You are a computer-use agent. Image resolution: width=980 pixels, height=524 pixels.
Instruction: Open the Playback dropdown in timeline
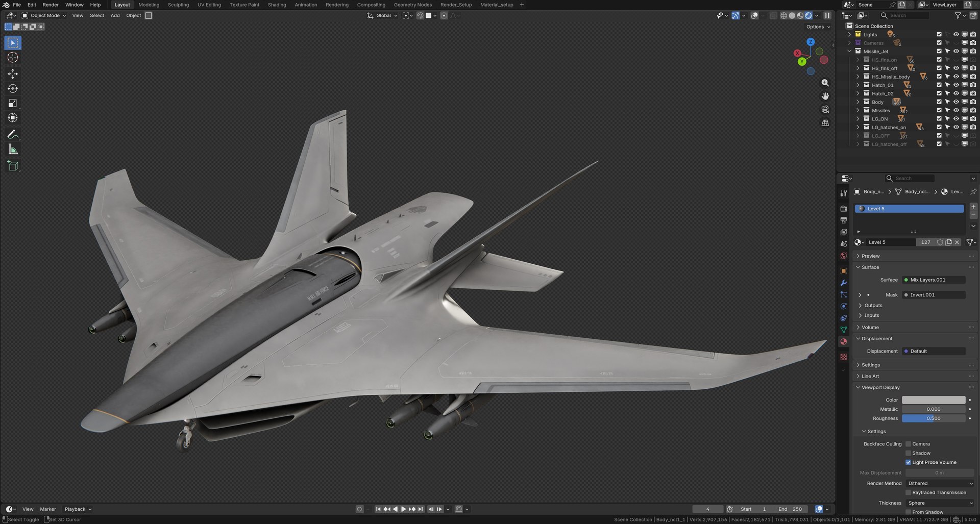pos(78,509)
